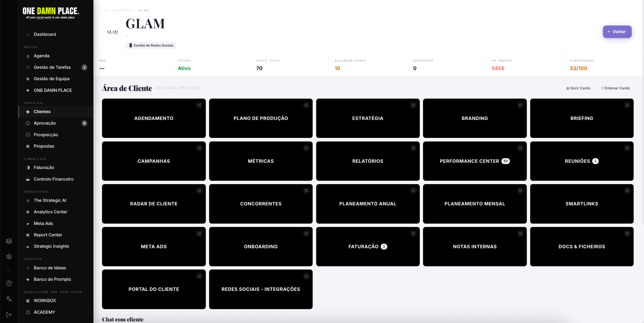644x323 pixels.
Task: Click the Aguardam Aprov value 10
Action: point(337,68)
